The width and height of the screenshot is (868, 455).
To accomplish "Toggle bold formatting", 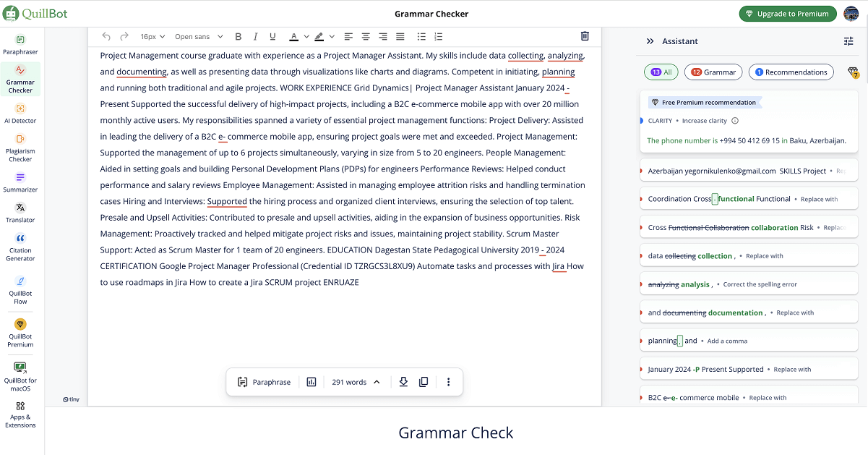I will [237, 36].
